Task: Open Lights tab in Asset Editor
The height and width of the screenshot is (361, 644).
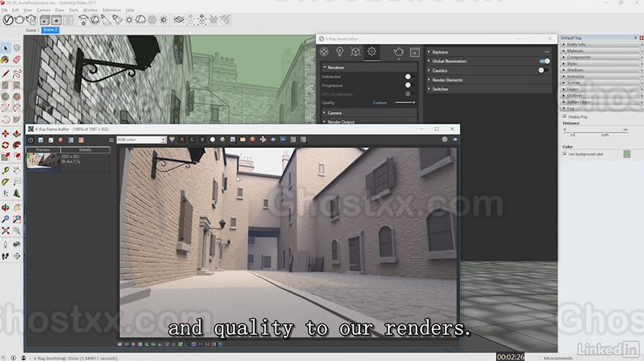Action: [x=340, y=52]
